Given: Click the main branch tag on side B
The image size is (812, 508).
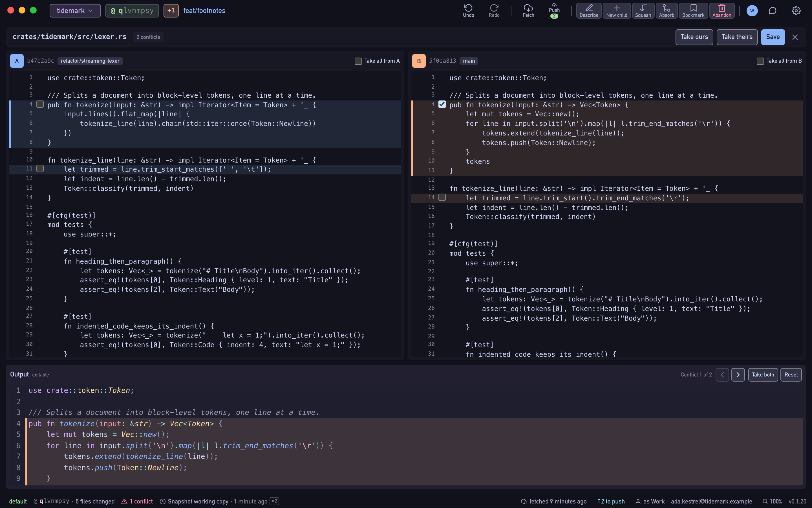Looking at the screenshot, I should pyautogui.click(x=469, y=61).
